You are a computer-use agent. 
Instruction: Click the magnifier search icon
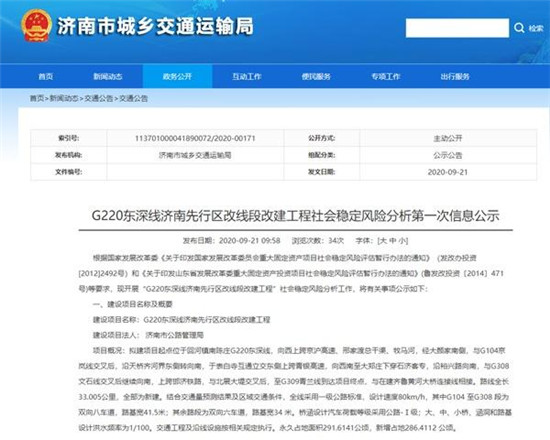tap(519, 28)
